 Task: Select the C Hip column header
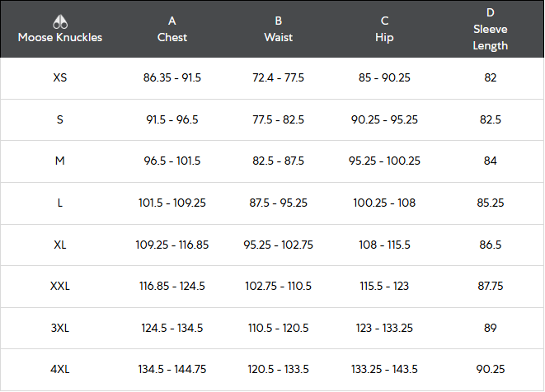coord(384,30)
